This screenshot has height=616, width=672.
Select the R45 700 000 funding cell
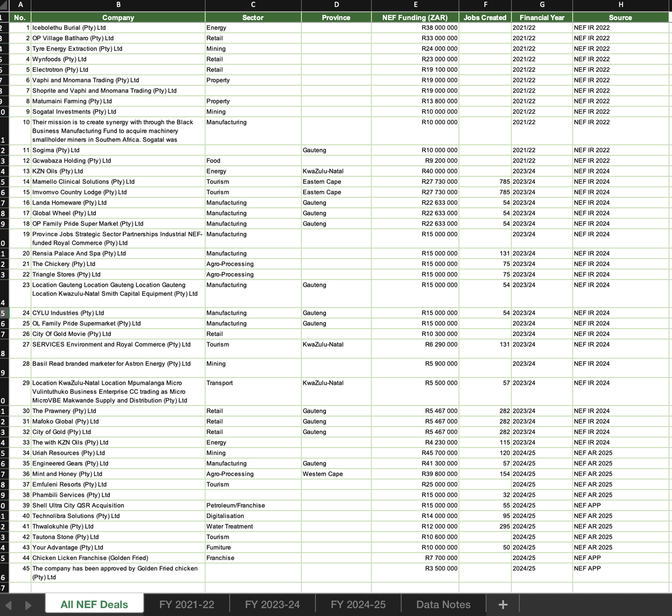[415, 453]
